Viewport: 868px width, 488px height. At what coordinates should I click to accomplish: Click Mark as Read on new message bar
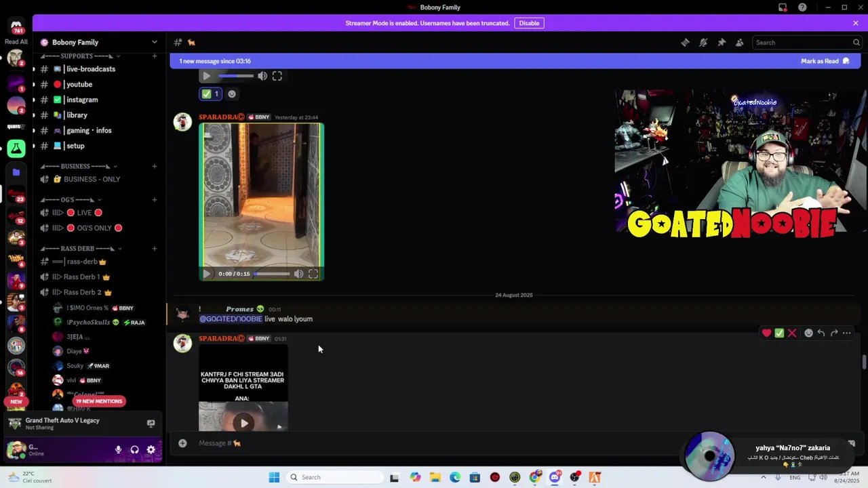pyautogui.click(x=825, y=61)
